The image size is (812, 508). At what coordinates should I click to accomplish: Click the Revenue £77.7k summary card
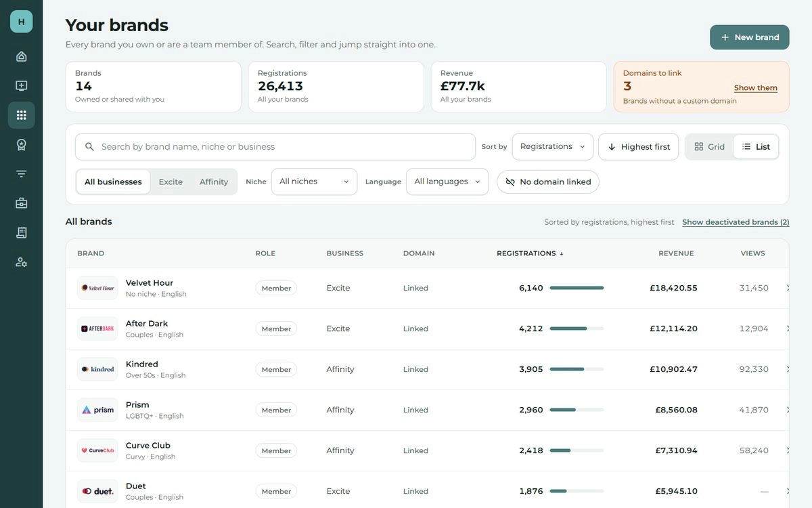518,87
